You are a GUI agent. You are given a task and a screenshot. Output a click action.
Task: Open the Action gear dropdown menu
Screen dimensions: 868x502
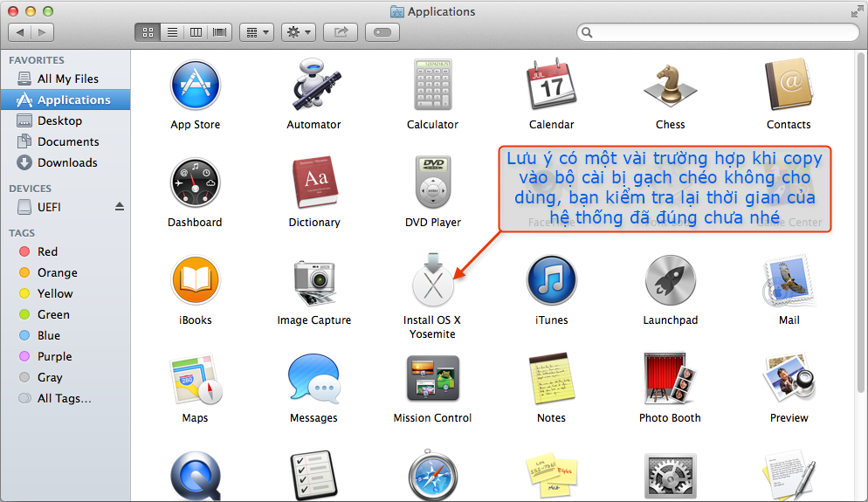[x=299, y=32]
